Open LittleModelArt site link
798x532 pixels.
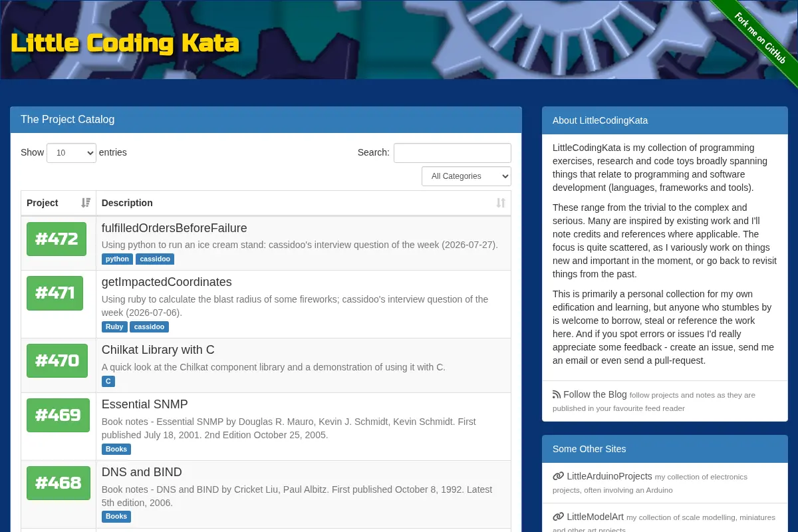(x=595, y=517)
